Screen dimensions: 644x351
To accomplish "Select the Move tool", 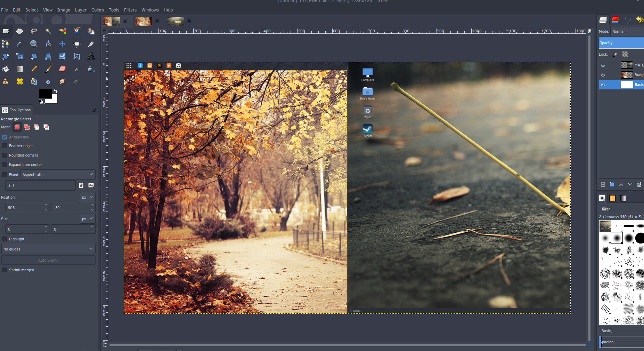I will point(63,44).
